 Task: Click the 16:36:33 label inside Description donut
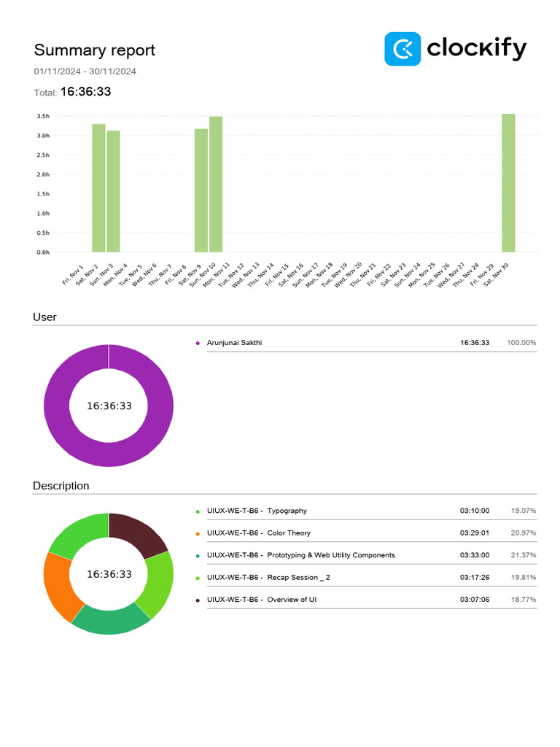pyautogui.click(x=109, y=575)
